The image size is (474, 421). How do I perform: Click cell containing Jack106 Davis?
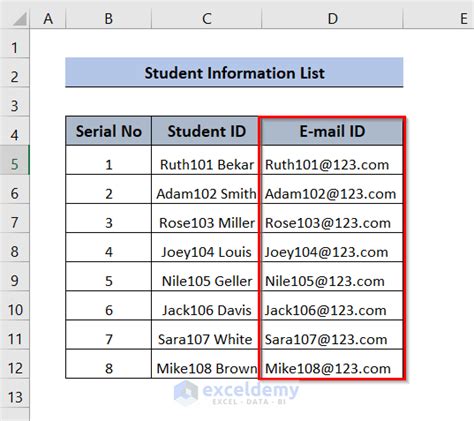click(x=206, y=306)
